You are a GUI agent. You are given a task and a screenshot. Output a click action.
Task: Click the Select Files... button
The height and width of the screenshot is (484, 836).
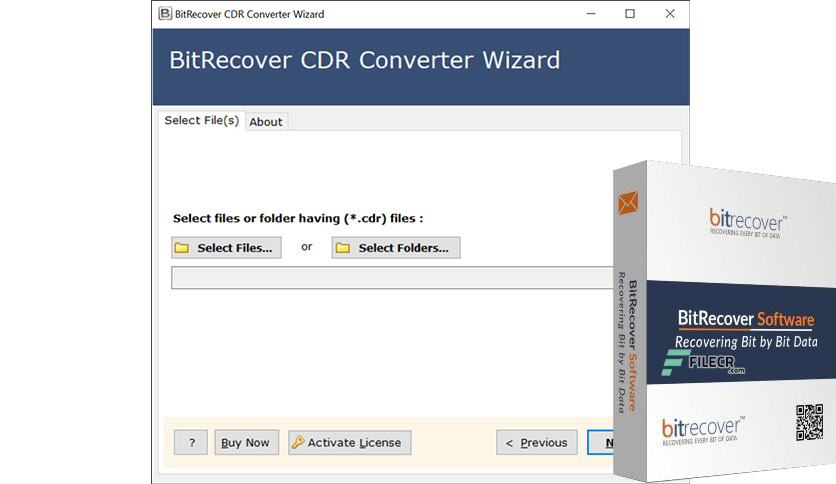(x=227, y=248)
